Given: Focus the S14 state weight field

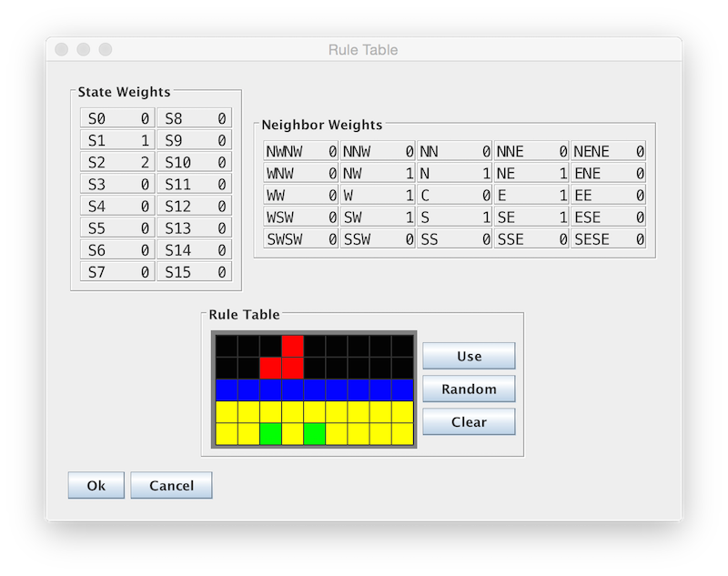Looking at the screenshot, I should click(195, 250).
